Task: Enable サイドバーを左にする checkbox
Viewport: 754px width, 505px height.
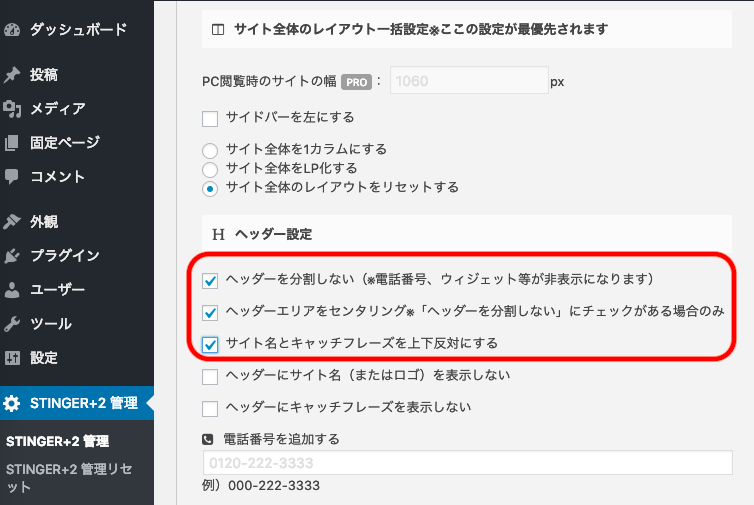Action: coord(210,118)
